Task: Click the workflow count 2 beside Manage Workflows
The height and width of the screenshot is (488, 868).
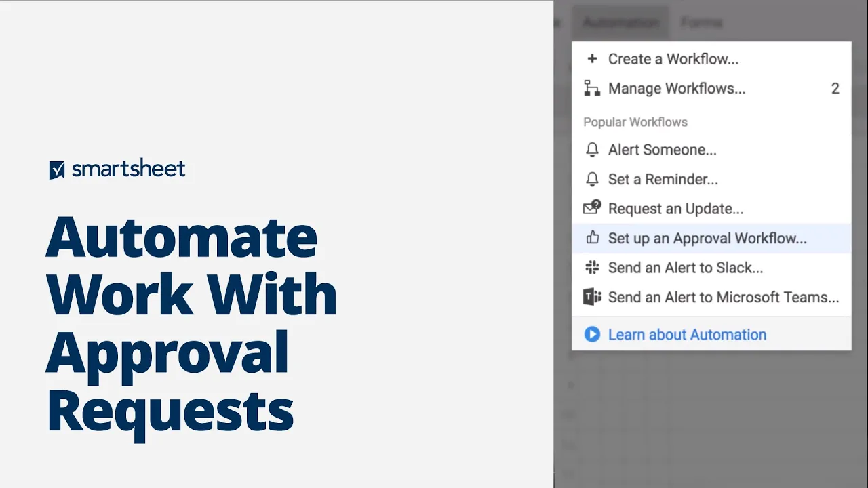Action: [835, 89]
